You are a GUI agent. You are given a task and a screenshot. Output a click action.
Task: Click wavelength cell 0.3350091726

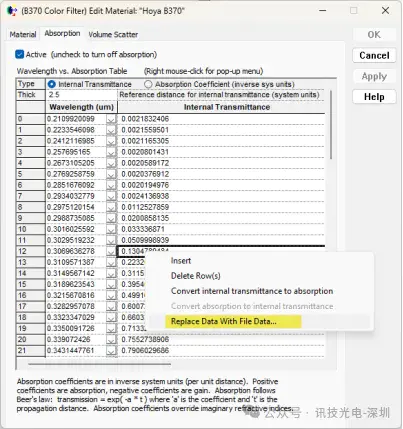[76, 328]
